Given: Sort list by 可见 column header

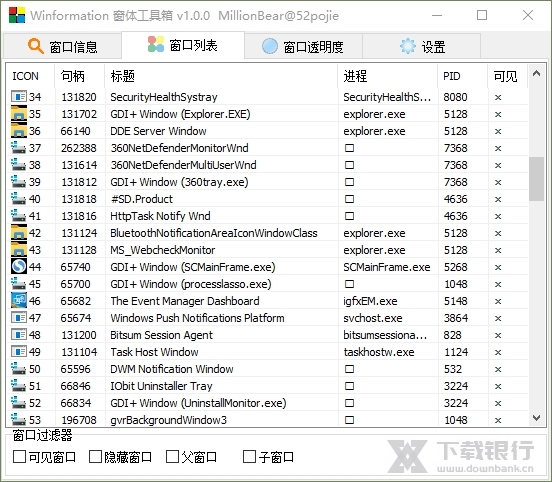Looking at the screenshot, I should coord(506,76).
